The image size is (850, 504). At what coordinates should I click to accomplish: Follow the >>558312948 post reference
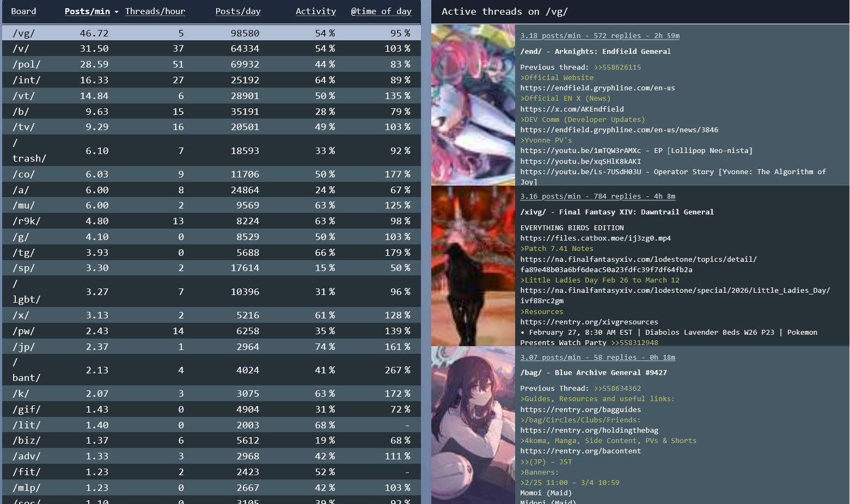pos(634,343)
